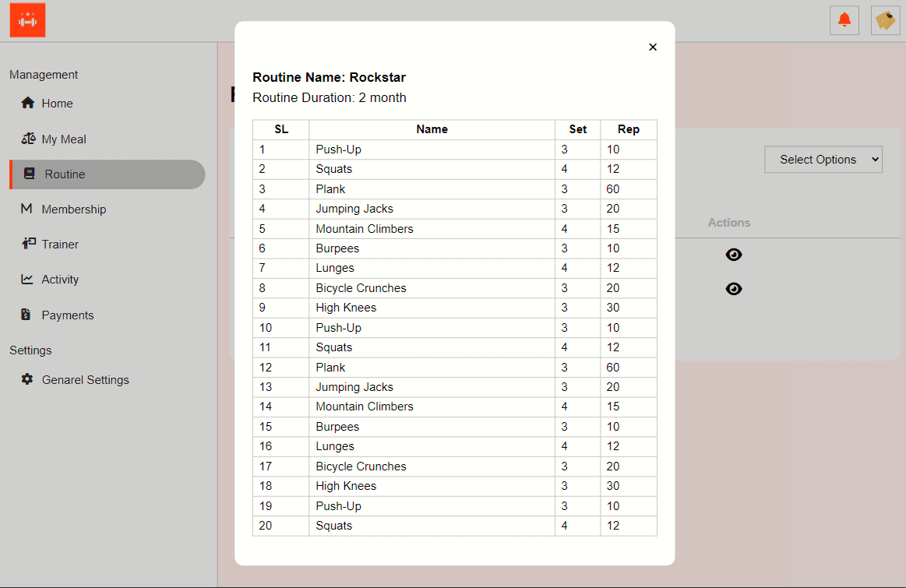Click the Rep column header

coord(629,129)
